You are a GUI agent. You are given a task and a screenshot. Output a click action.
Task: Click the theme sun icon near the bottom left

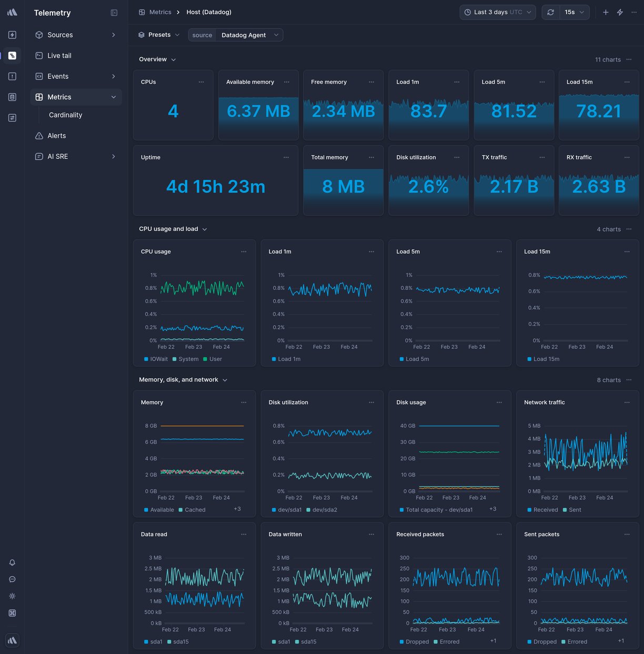pyautogui.click(x=12, y=596)
